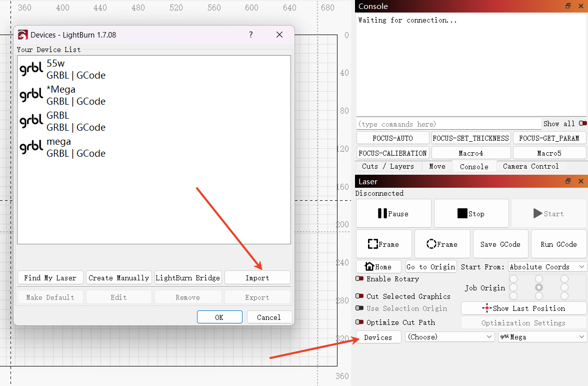
Task: Click Create Manually in Devices dialog
Action: [x=119, y=278]
